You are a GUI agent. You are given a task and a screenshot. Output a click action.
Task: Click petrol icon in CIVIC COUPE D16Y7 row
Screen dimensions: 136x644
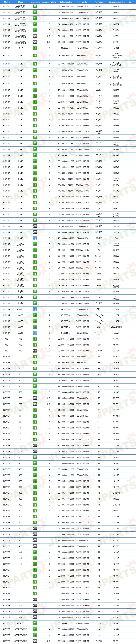(x=35, y=256)
